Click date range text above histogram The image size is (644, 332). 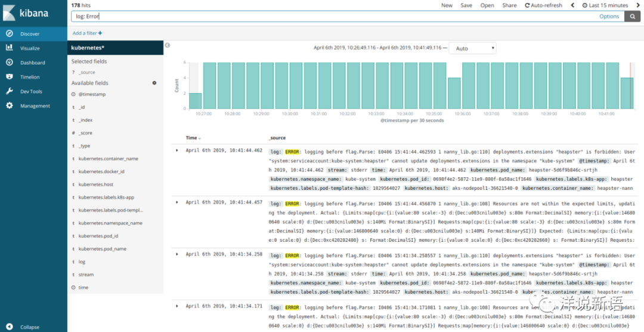pyautogui.click(x=377, y=48)
